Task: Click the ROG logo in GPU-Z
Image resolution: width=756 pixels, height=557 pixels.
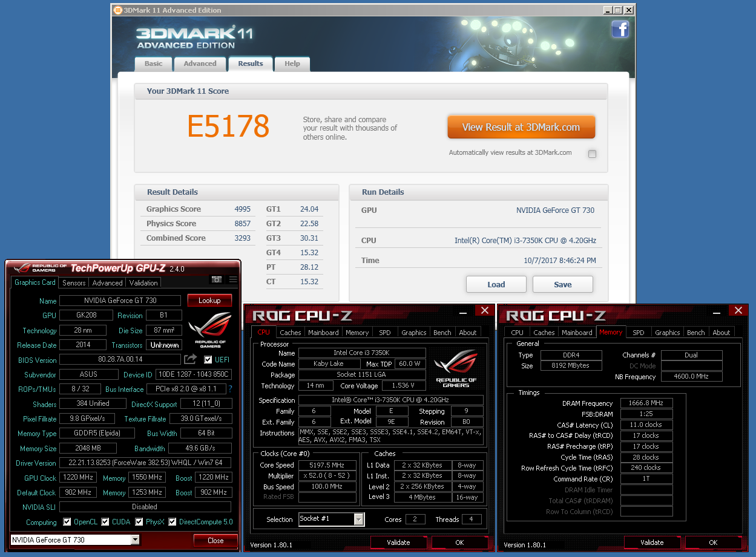Action: (209, 330)
